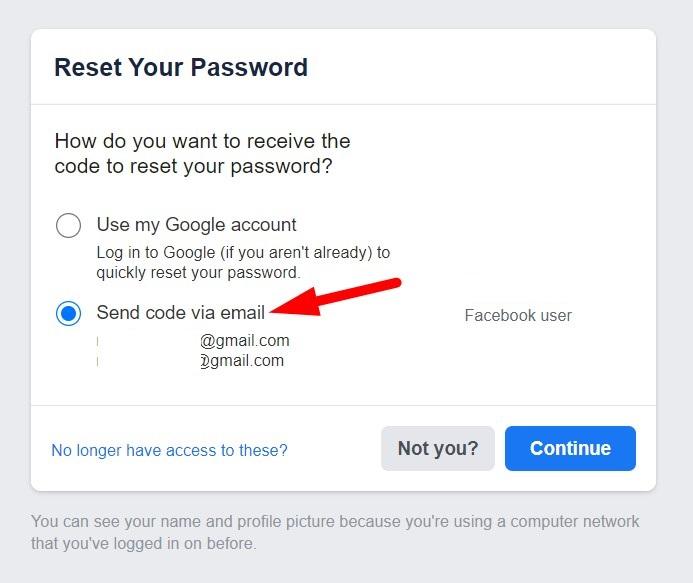Click 'that you've logged in on before.' line
The height and width of the screenshot is (583, 693).
pyautogui.click(x=144, y=545)
